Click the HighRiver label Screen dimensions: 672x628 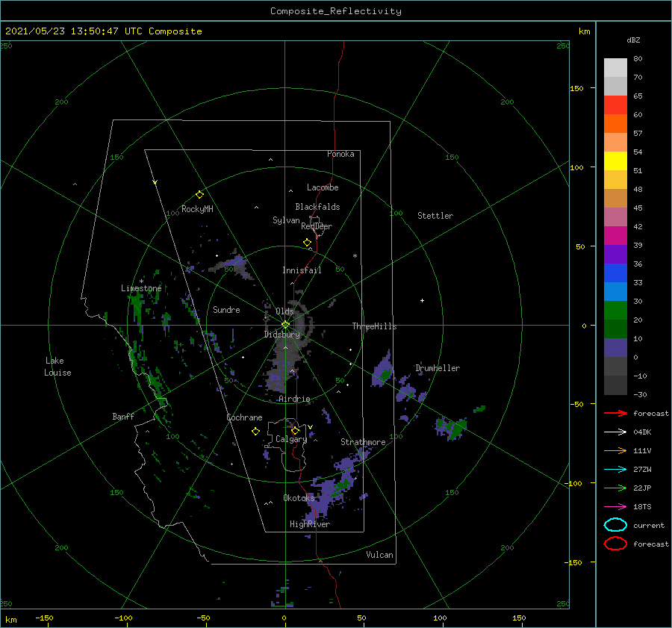tap(309, 524)
